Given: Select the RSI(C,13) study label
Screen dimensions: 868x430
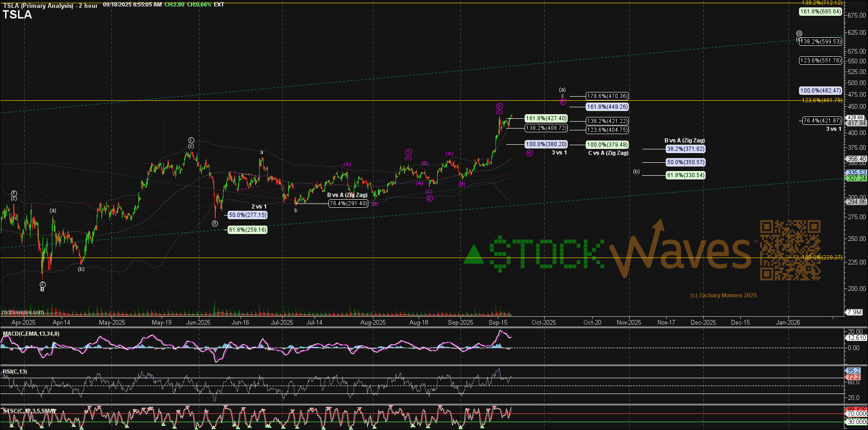Looking at the screenshot, I should coord(15,372).
